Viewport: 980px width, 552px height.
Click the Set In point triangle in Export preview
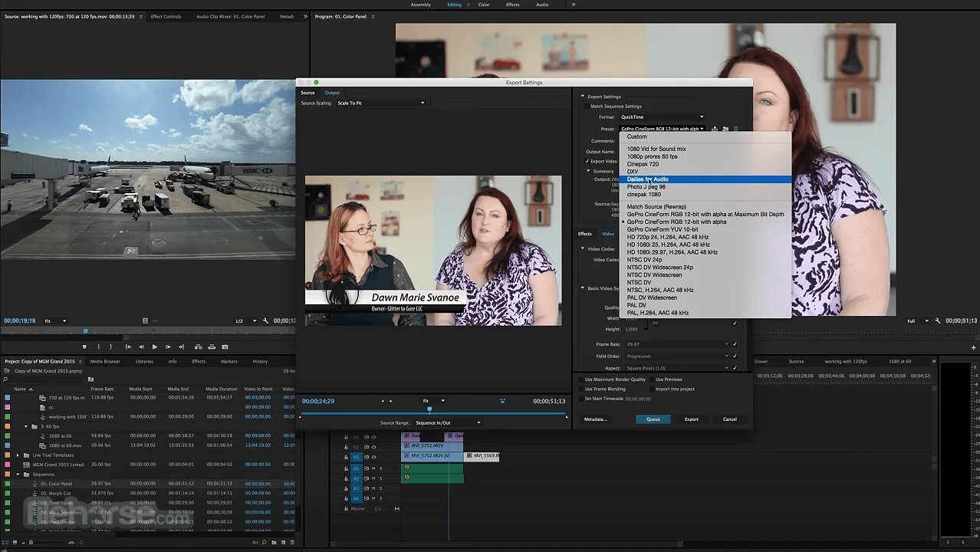point(382,401)
